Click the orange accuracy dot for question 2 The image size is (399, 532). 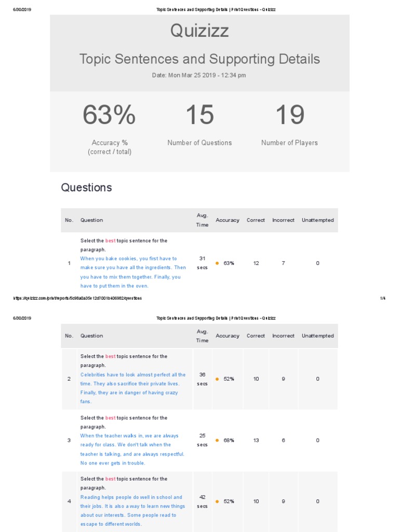(x=217, y=379)
